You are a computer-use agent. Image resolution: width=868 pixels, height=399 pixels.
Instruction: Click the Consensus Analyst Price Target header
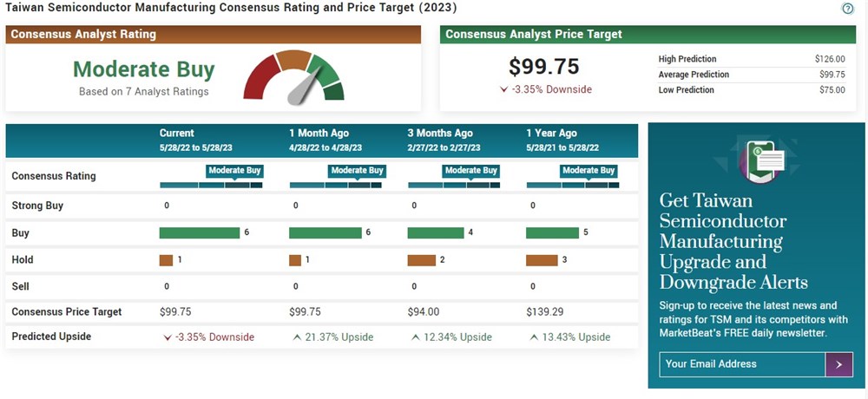[534, 35]
